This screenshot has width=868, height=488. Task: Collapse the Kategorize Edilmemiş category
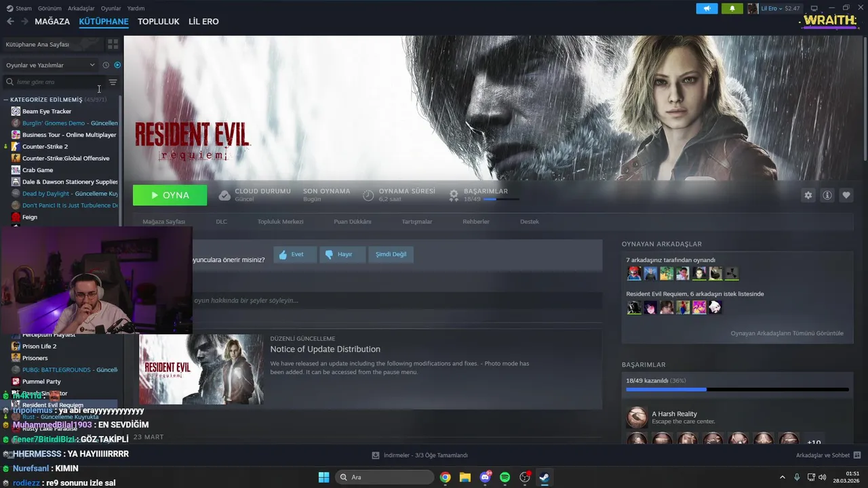point(6,100)
